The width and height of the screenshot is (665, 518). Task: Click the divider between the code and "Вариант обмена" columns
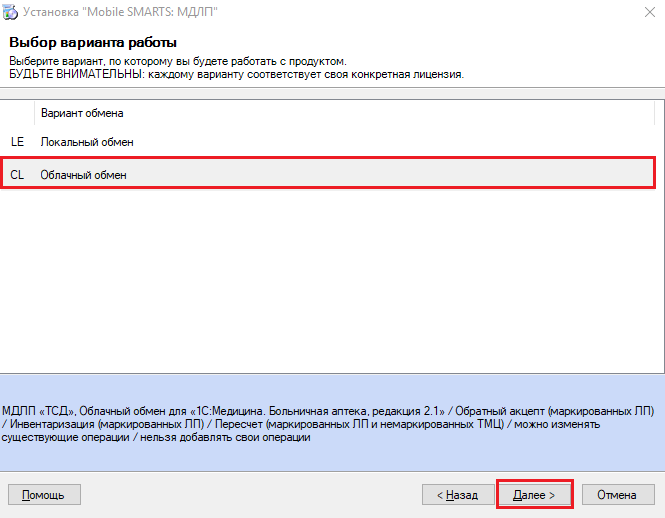34,113
